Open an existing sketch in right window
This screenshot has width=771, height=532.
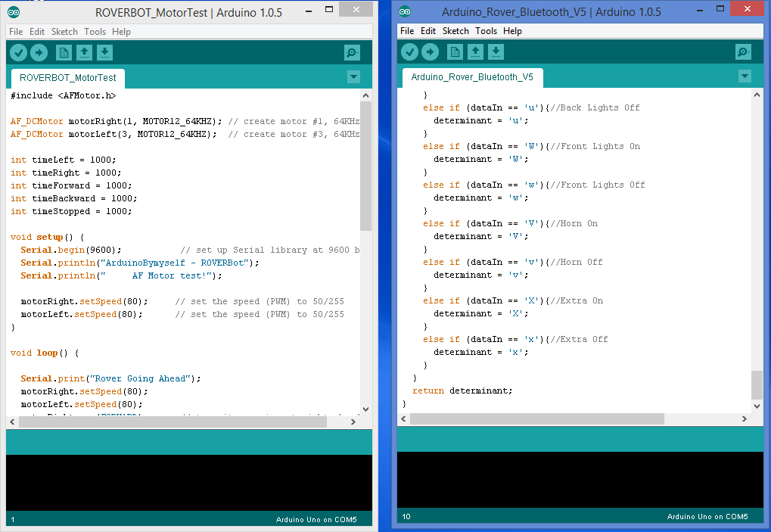pyautogui.click(x=476, y=51)
